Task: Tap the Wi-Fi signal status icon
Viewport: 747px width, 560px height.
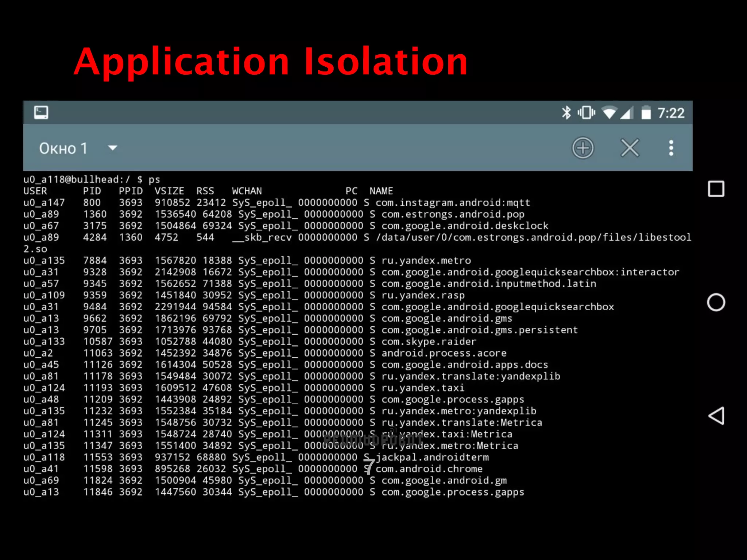Action: [609, 113]
